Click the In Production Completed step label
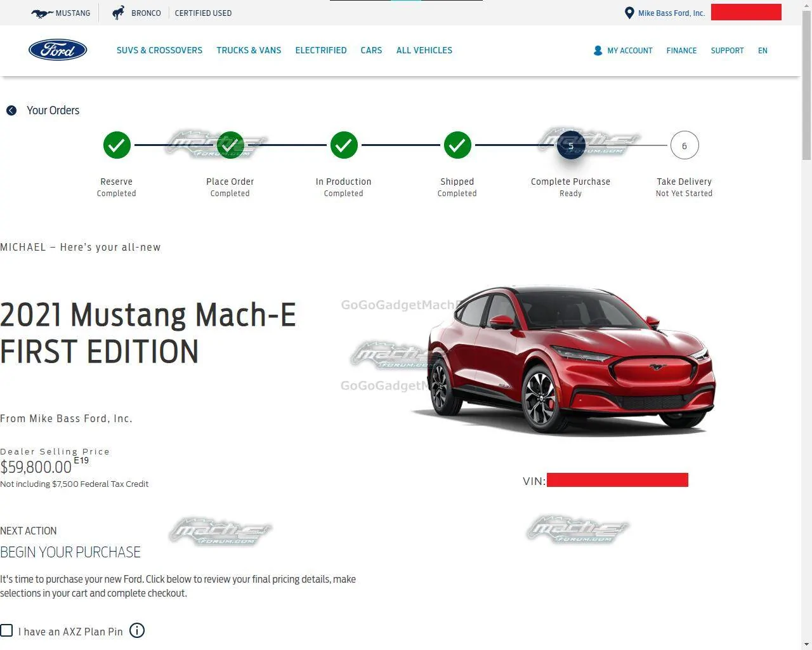Screen dimensions: 812x650 [343, 187]
